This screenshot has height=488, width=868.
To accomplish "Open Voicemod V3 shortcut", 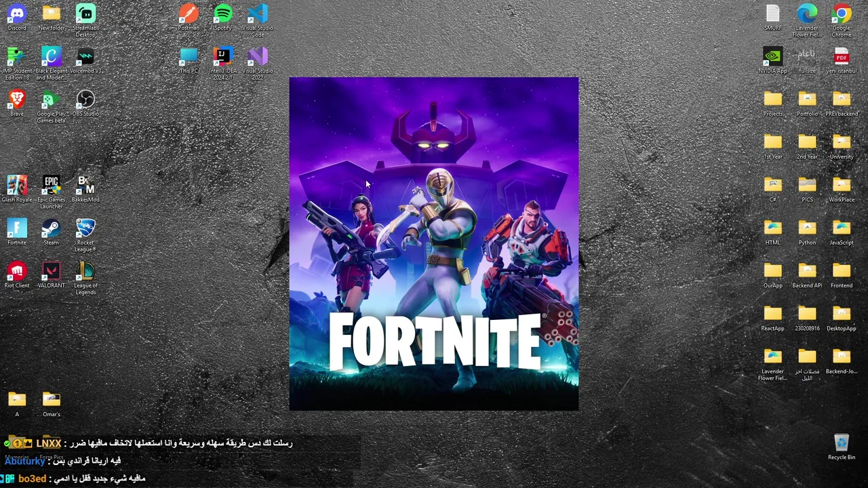I will pyautogui.click(x=85, y=61).
